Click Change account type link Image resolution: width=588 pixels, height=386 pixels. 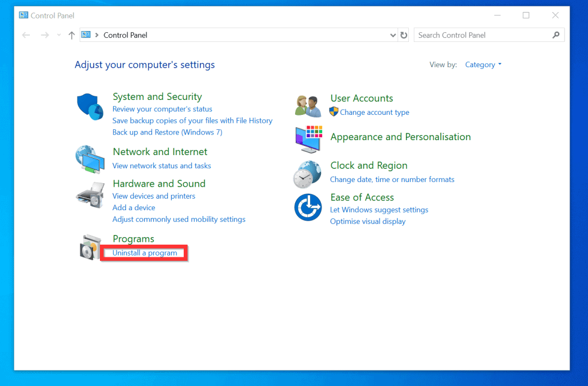tap(374, 113)
